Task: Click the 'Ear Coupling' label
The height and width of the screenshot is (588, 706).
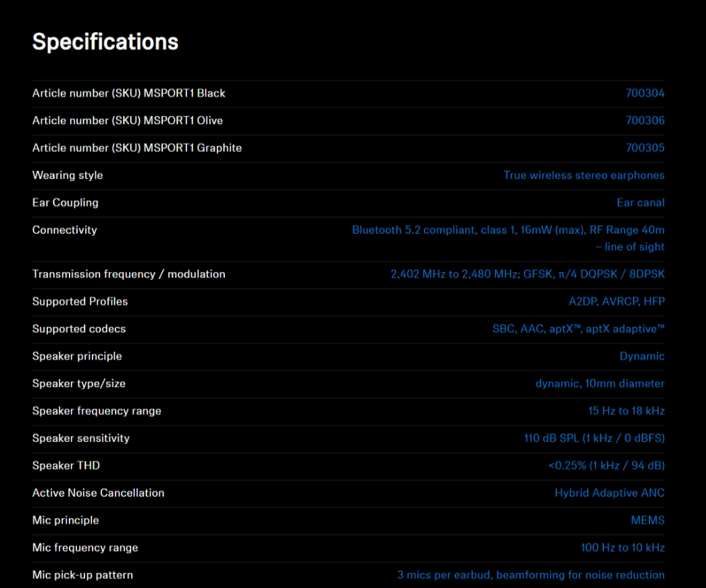Action: pyautogui.click(x=66, y=203)
